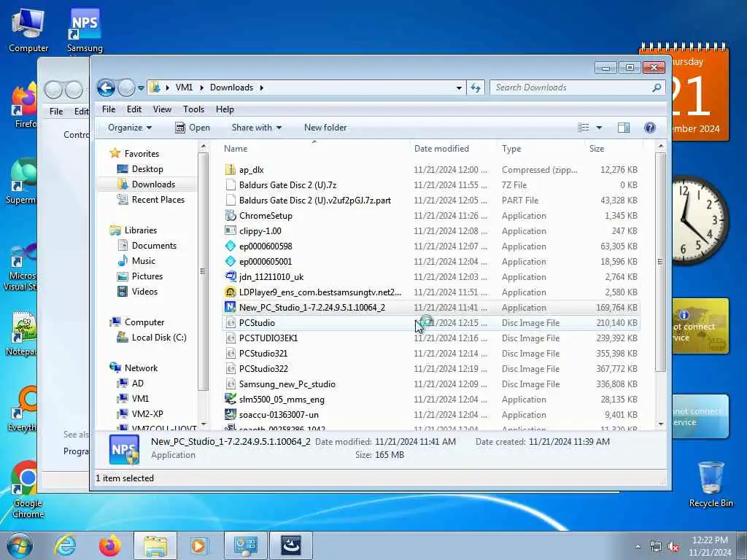
Task: Select the Google Chrome desktop shortcut
Action: point(27,489)
